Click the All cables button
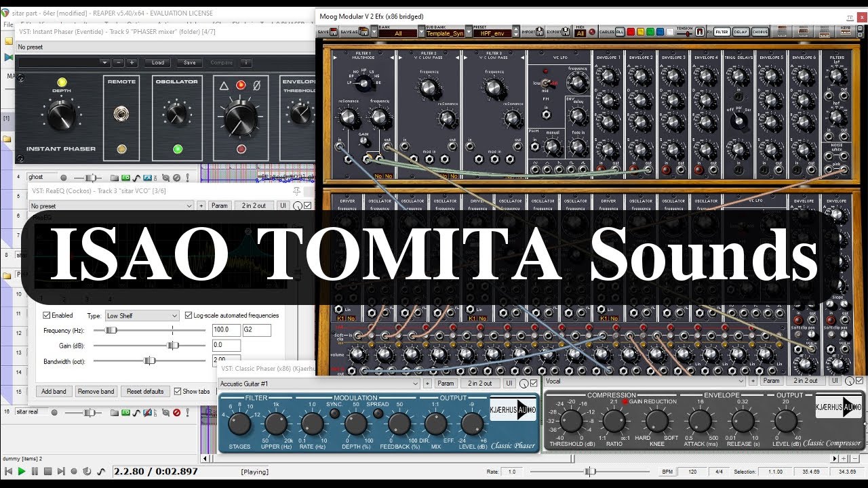This screenshot has height=488, width=868. pos(620,32)
